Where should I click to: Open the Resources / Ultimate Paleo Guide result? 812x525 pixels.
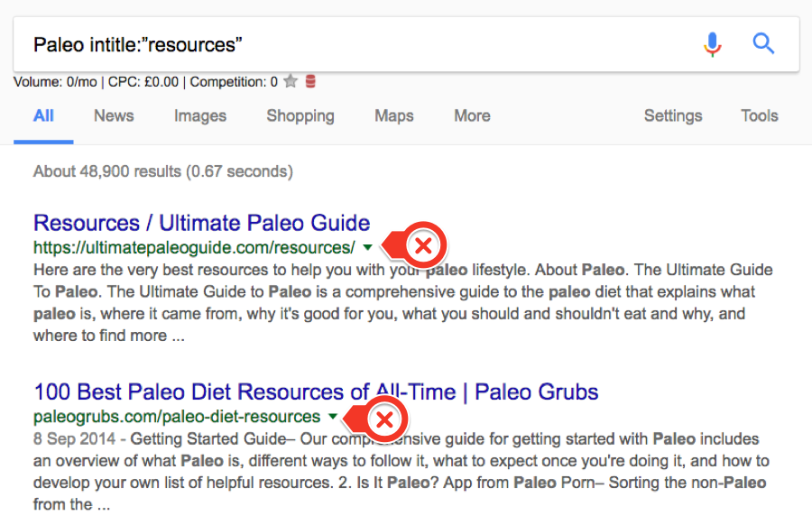coord(201,223)
